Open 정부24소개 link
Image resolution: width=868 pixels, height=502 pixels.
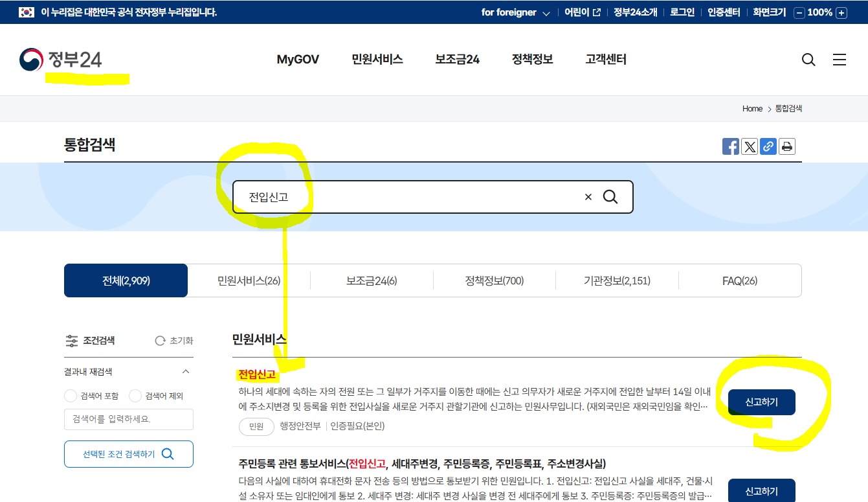[x=635, y=12]
